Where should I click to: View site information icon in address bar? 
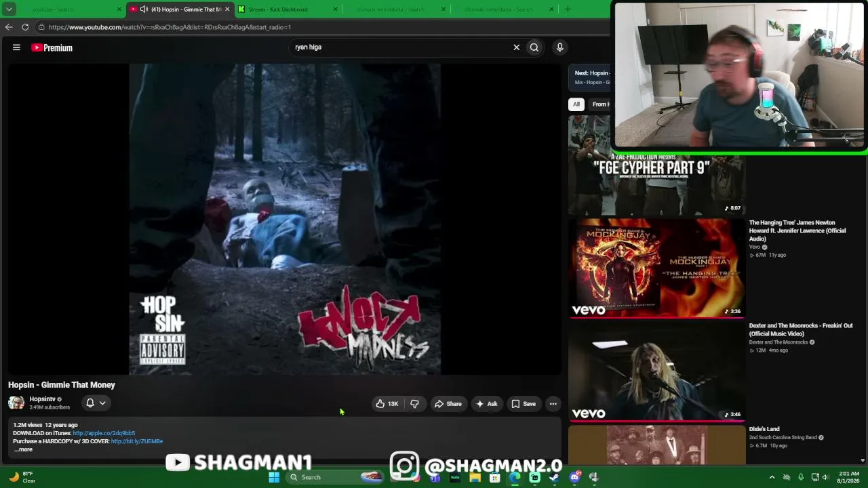(x=41, y=27)
